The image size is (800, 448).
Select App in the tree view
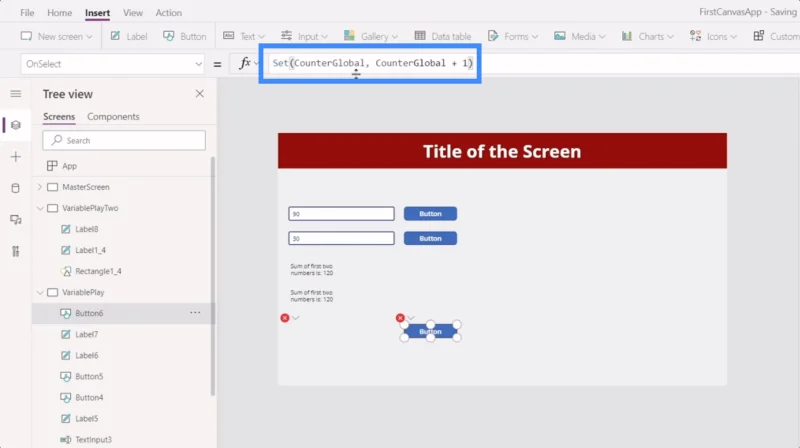[69, 166]
